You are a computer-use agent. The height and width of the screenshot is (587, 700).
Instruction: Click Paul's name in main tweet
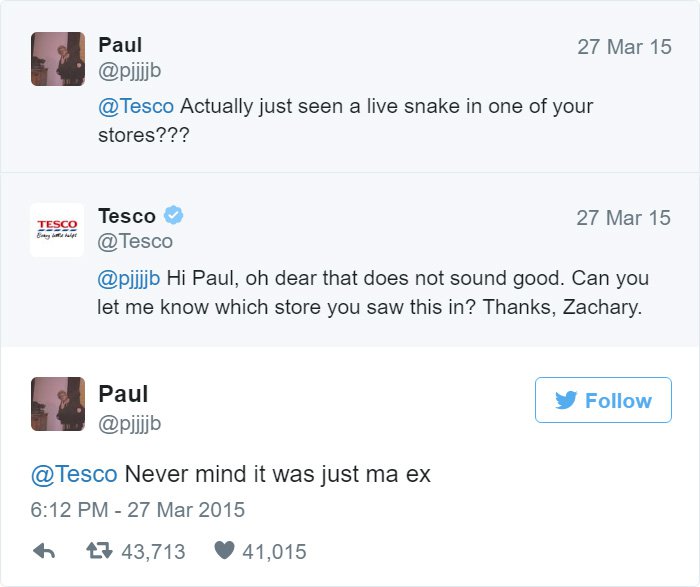click(x=123, y=393)
